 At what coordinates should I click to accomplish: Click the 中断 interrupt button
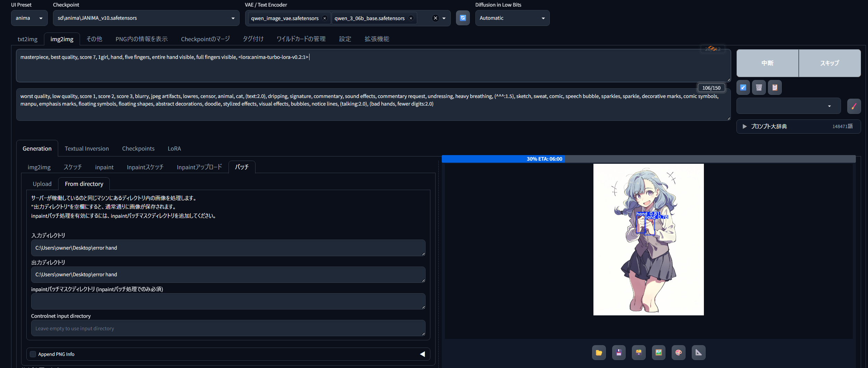[767, 63]
